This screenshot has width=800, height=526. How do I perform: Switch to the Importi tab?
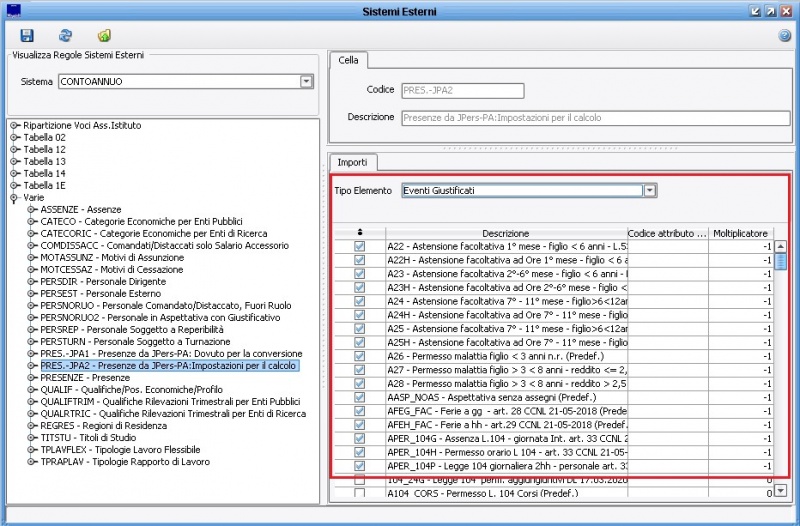click(352, 162)
